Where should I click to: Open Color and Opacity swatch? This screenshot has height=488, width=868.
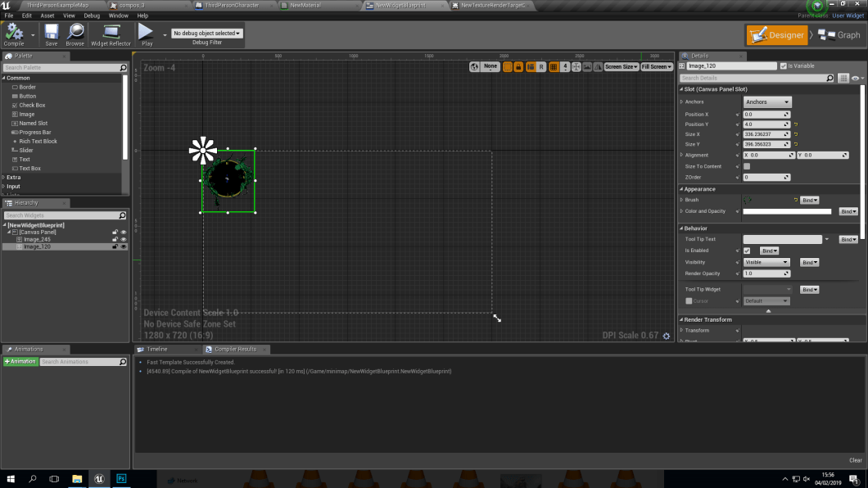[x=787, y=211]
